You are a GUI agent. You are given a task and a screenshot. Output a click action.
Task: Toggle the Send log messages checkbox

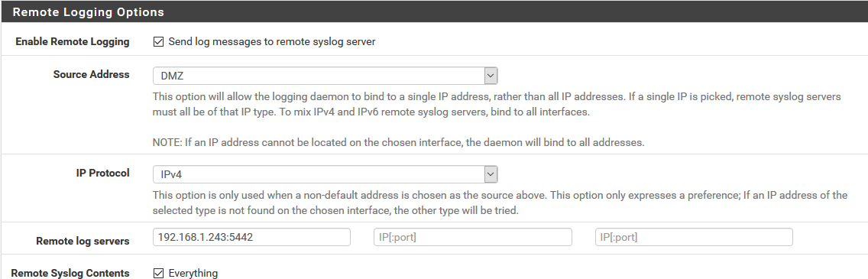click(158, 41)
